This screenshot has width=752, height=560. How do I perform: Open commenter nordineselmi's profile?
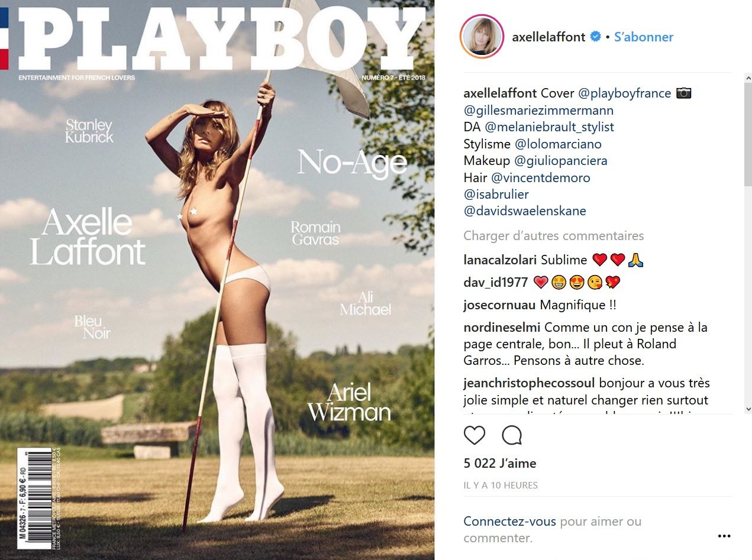(x=502, y=327)
